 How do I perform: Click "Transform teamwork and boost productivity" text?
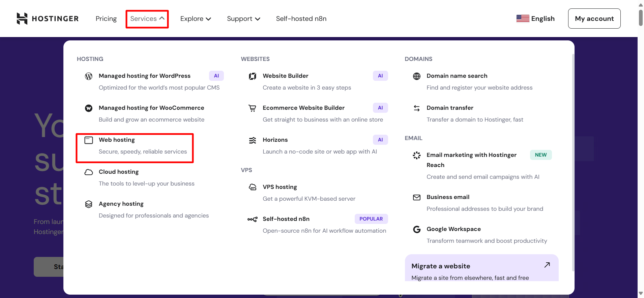point(487,241)
